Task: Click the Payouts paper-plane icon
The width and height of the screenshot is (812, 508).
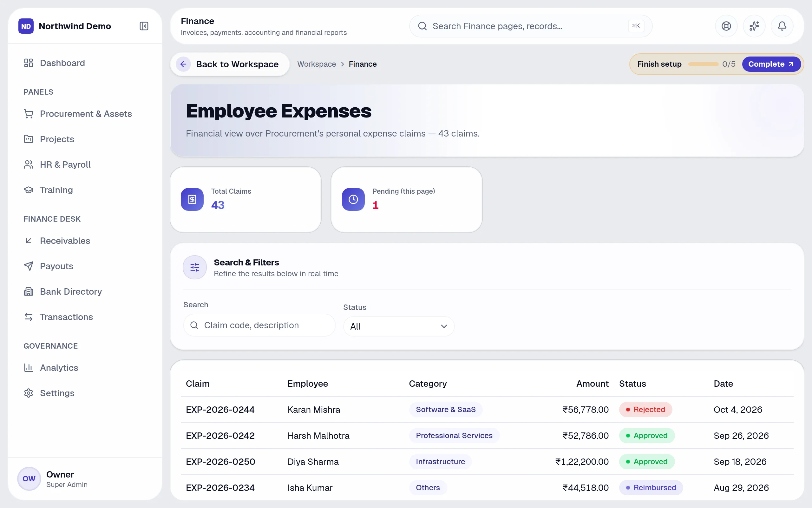Action: click(x=29, y=266)
